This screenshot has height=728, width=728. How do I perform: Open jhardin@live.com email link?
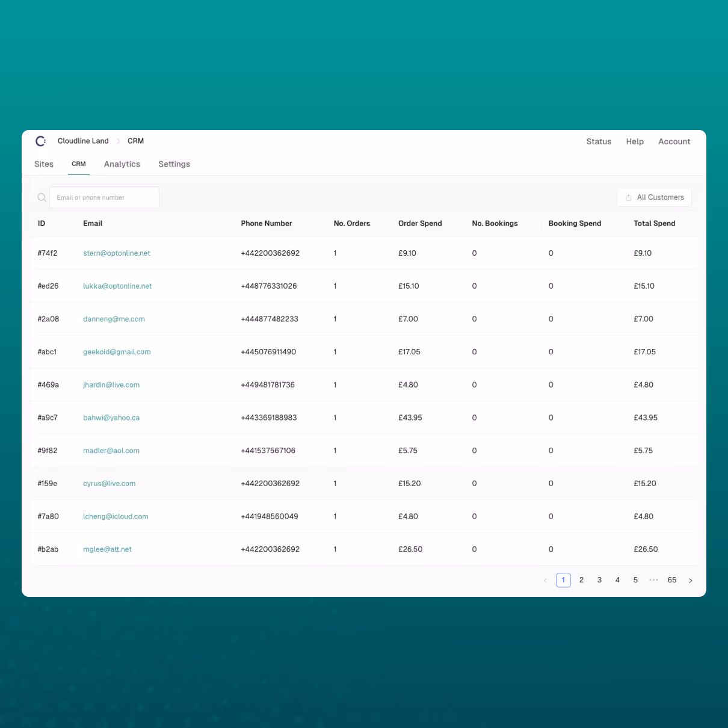pos(111,385)
